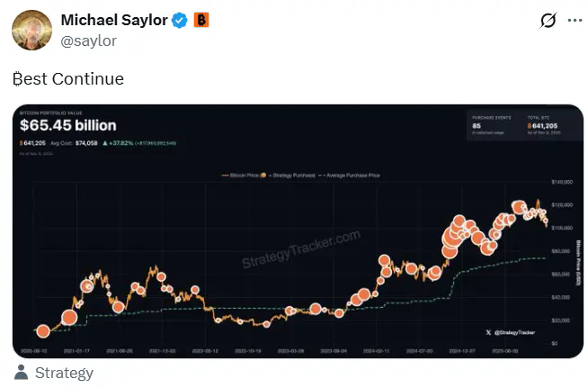Screen dimensions: 588x388
Task: Click the blue verified checkmark badge
Action: [x=180, y=20]
